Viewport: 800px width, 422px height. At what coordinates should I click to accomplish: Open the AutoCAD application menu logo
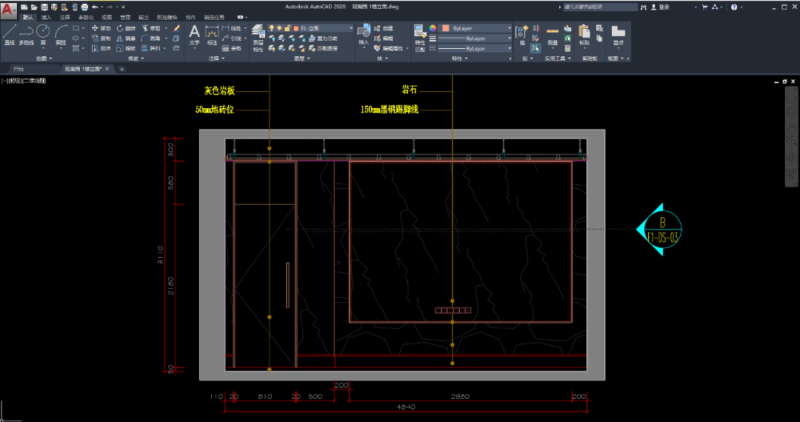8,7
